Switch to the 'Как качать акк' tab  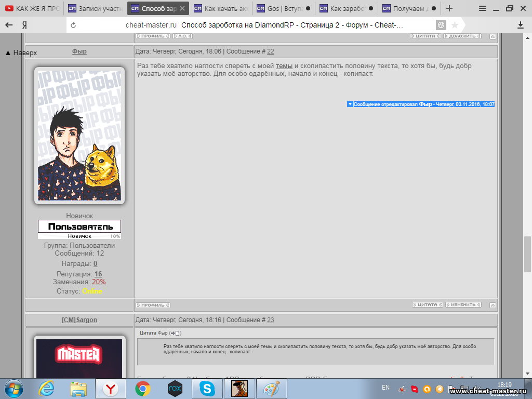pyautogui.click(x=222, y=8)
